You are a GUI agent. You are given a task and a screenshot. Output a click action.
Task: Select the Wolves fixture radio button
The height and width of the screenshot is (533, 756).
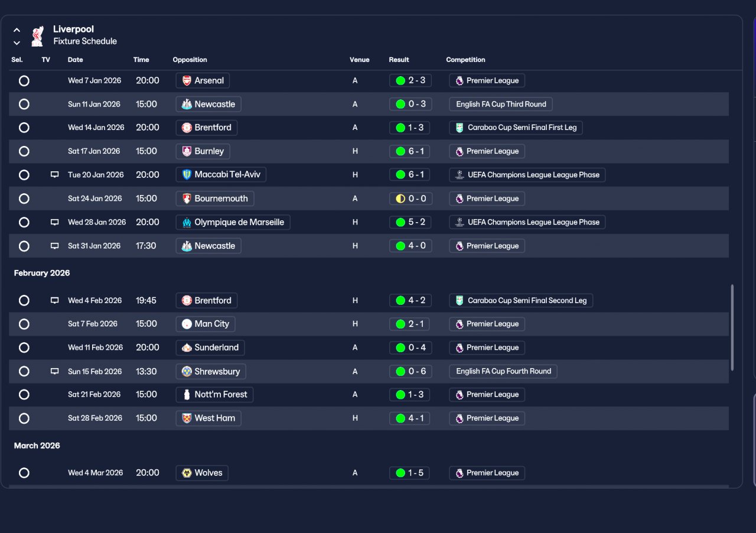(x=24, y=473)
